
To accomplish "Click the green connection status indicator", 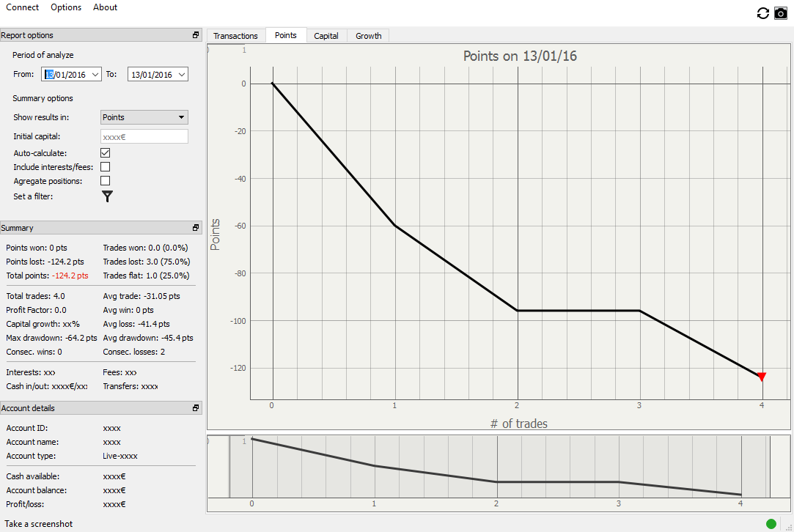I will pos(771,523).
